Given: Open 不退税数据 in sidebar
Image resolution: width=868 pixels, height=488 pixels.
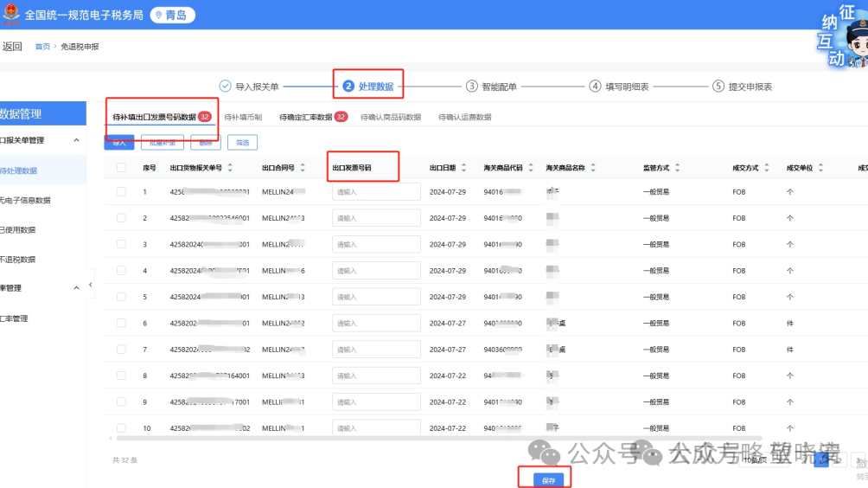Looking at the screenshot, I should (17, 260).
